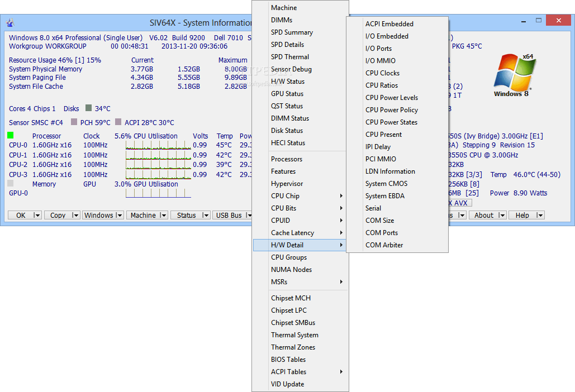The height and width of the screenshot is (392, 575).
Task: Choose SPD Details menu entry
Action: pos(300,44)
